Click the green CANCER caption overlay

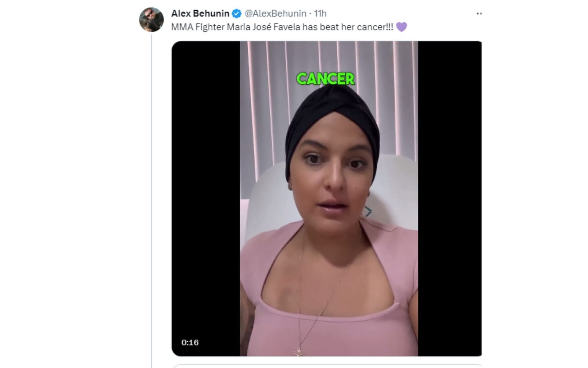pos(326,79)
